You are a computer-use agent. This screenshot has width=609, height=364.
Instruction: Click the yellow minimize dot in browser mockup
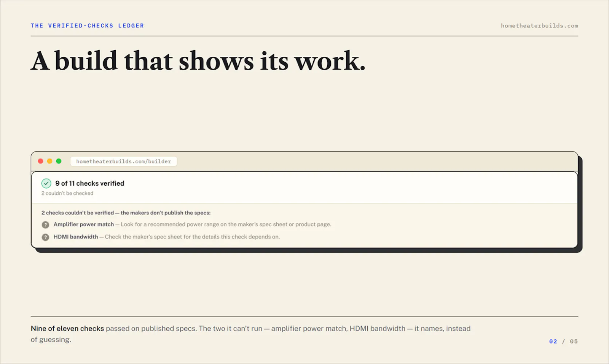(x=49, y=161)
